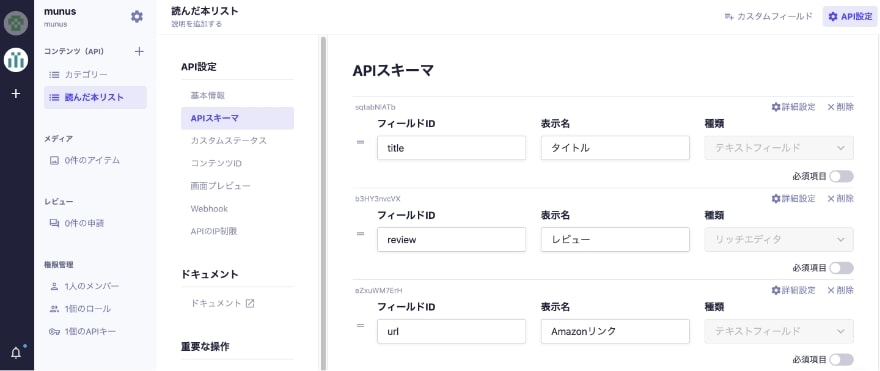Open notifications bell icon

pos(16,353)
